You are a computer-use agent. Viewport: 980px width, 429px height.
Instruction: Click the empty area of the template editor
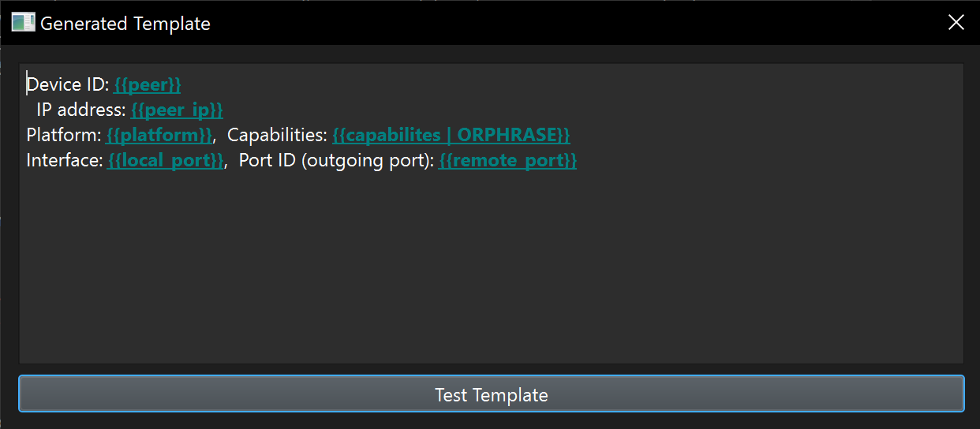[491, 268]
